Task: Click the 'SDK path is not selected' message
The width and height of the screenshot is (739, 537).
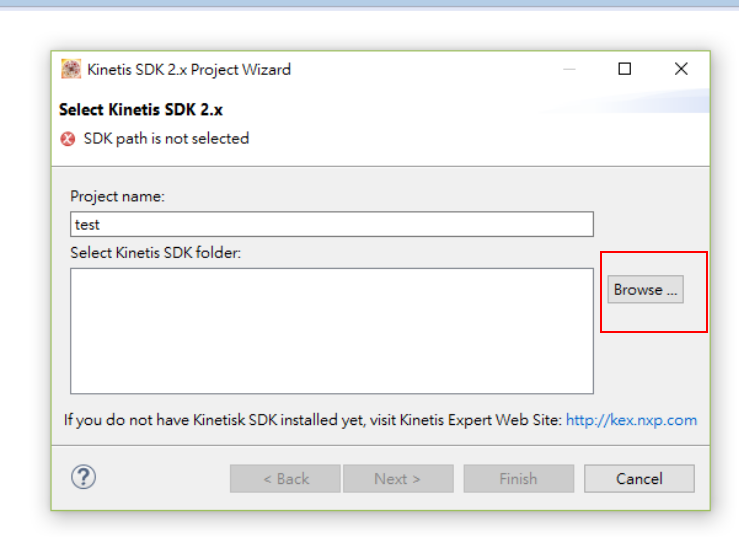Action: (166, 139)
